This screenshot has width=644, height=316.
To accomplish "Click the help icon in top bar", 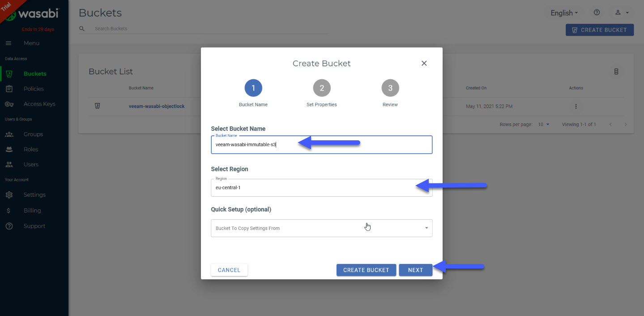I will coord(597,13).
